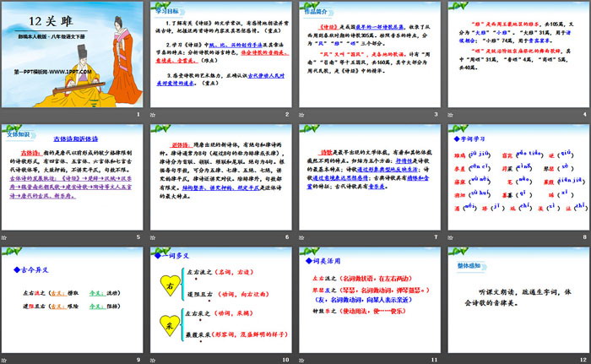591x364 pixels.
Task: Click slide number 3 label
Action: click(436, 114)
